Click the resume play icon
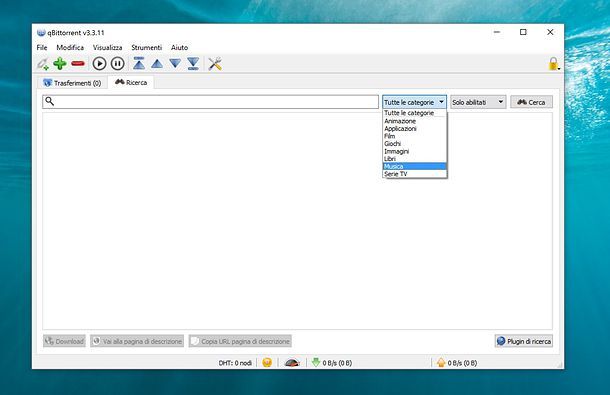This screenshot has width=610, height=395. (x=99, y=63)
